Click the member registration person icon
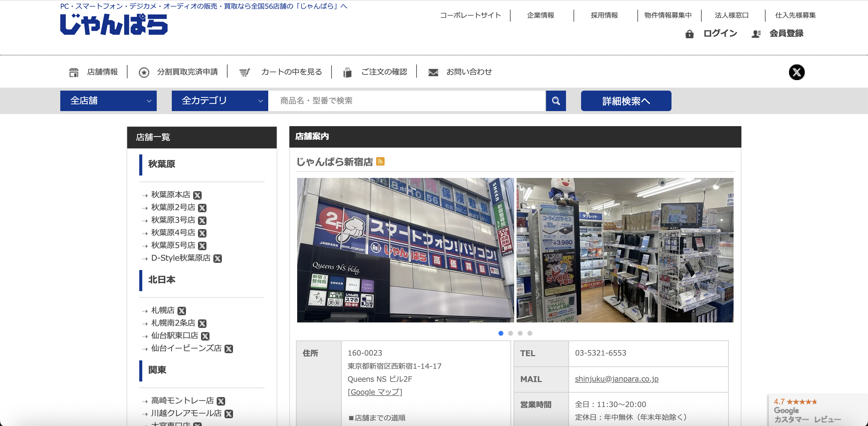868x426 pixels. pos(756,34)
